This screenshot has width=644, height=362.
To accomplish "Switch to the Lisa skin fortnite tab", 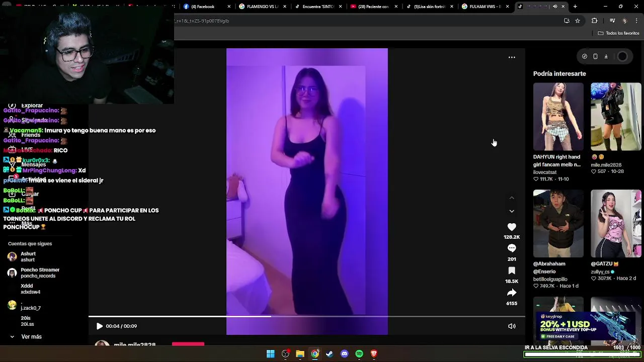I will 429,7.
